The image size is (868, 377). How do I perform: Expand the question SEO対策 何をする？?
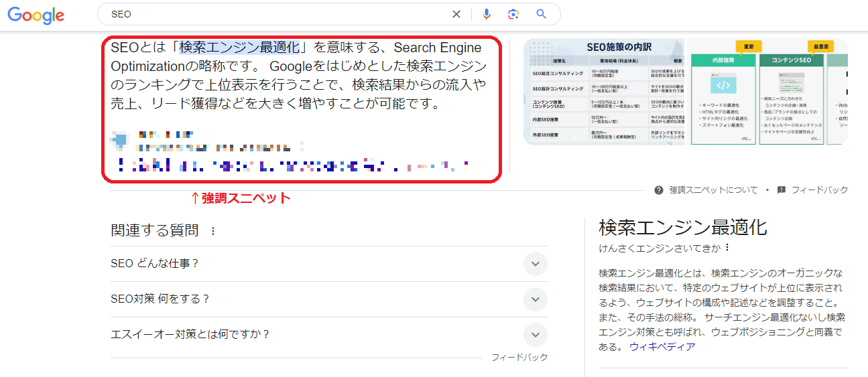328,299
